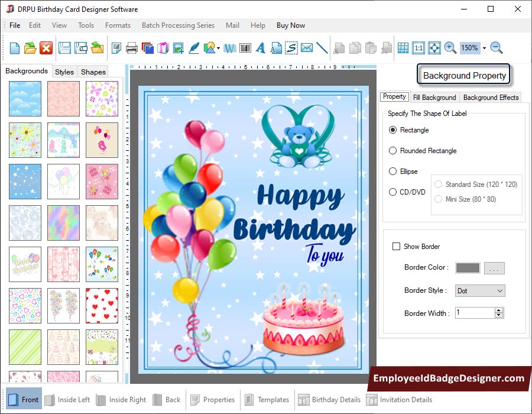Open Invitation Details
The image size is (532, 414).
(400, 400)
